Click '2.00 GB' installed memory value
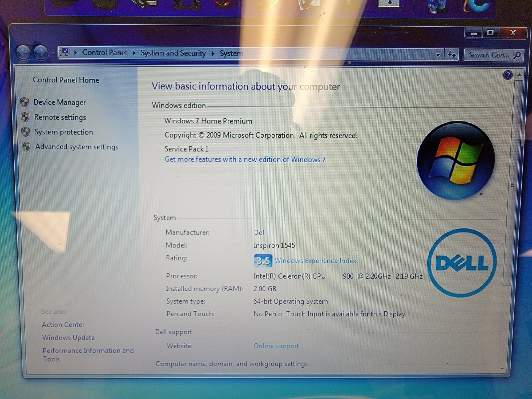Viewport: 532px width, 399px height. (x=265, y=289)
